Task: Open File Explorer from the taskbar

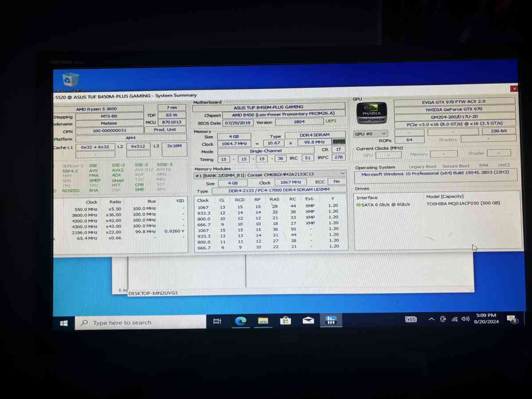Action: tap(263, 320)
